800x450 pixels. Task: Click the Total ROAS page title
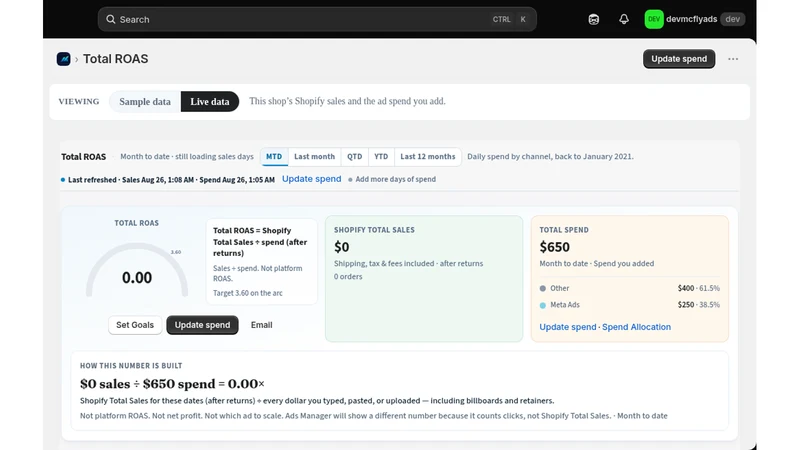[115, 59]
